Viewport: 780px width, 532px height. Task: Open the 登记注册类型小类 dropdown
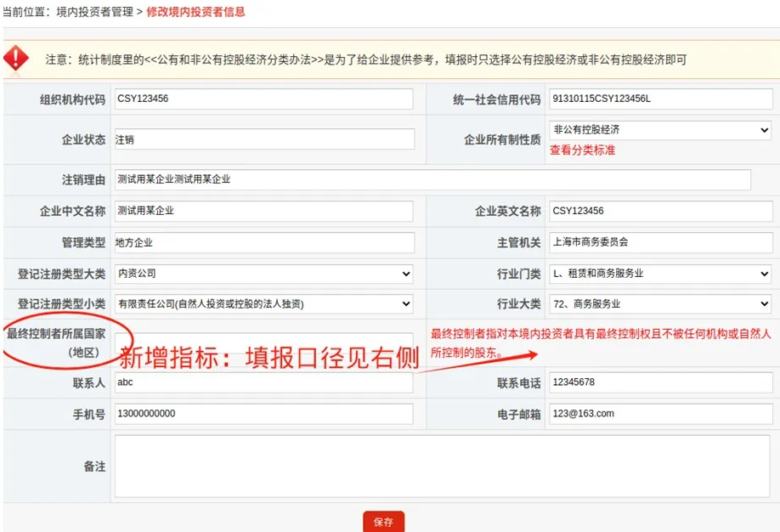[263, 304]
